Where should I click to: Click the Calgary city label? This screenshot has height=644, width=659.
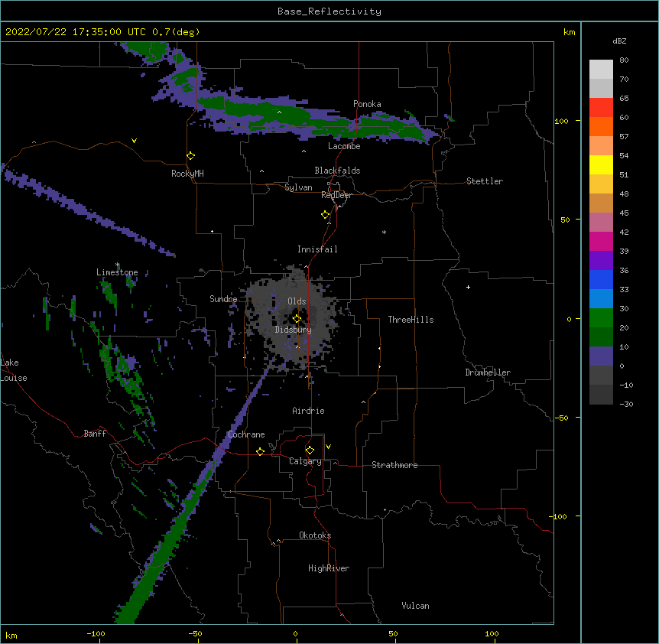coord(305,461)
